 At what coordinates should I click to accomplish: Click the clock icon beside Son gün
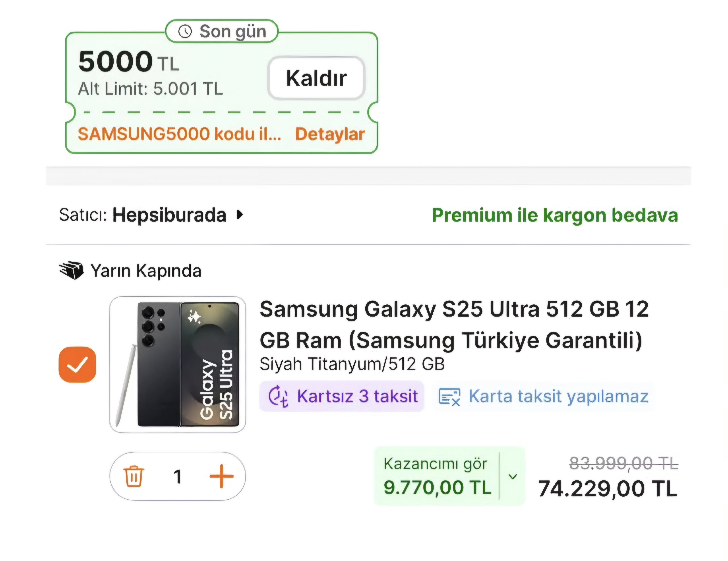coord(185,32)
